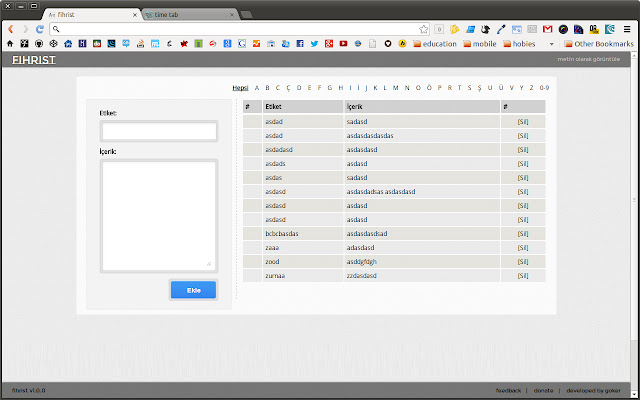This screenshot has width=640, height=400.
Task: Filter entries by letter A
Action: click(x=257, y=88)
